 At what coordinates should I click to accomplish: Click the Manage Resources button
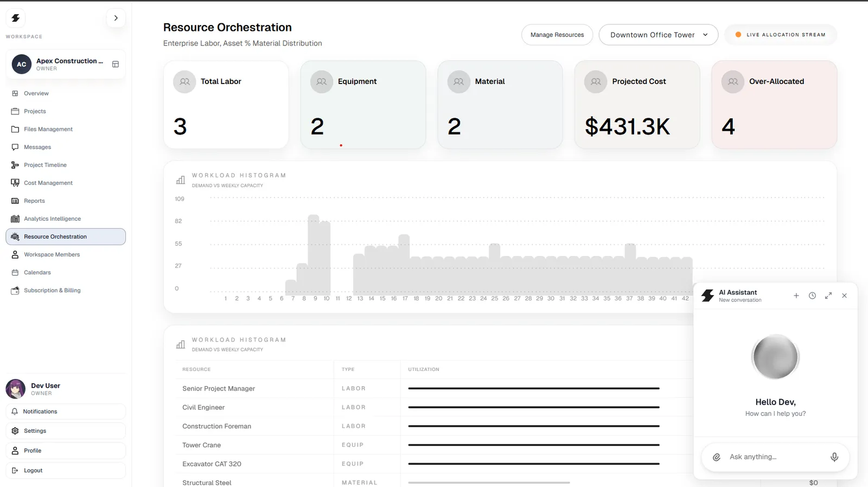557,35
